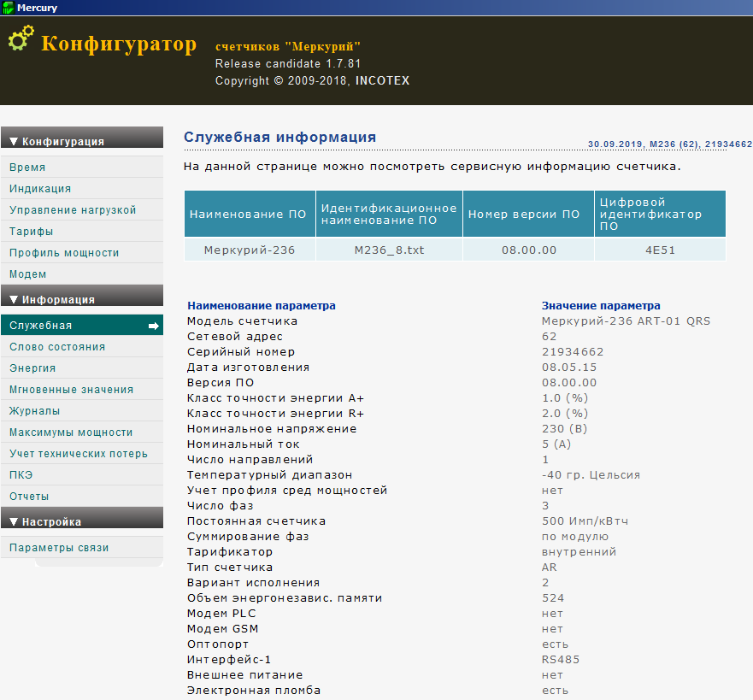Image resolution: width=753 pixels, height=700 pixels.
Task: Click the Меркурий-236 ART-01 QRS value
Action: [x=626, y=321]
